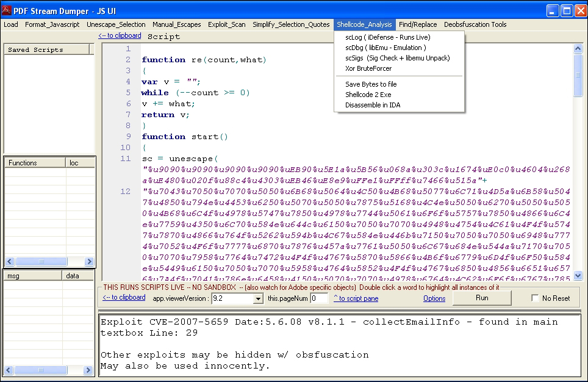
Task: Select Disassemble in IDA
Action: [373, 105]
